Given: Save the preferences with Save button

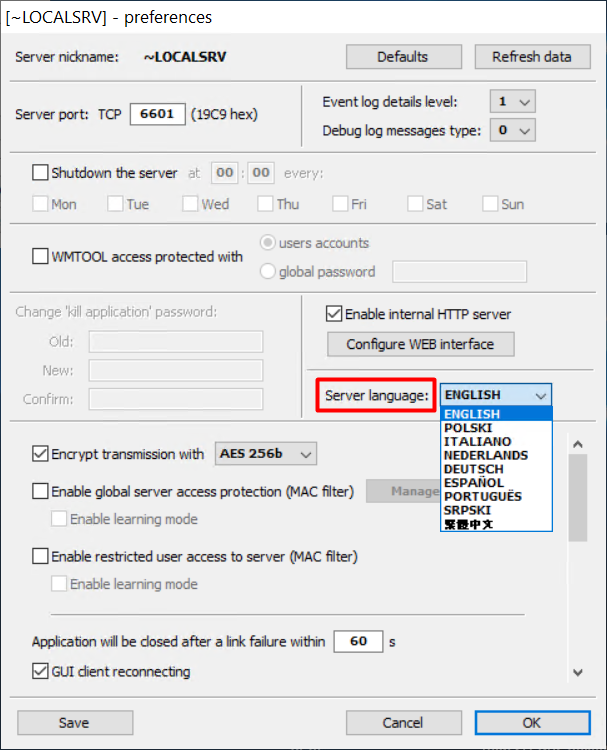Looking at the screenshot, I should coord(74,722).
